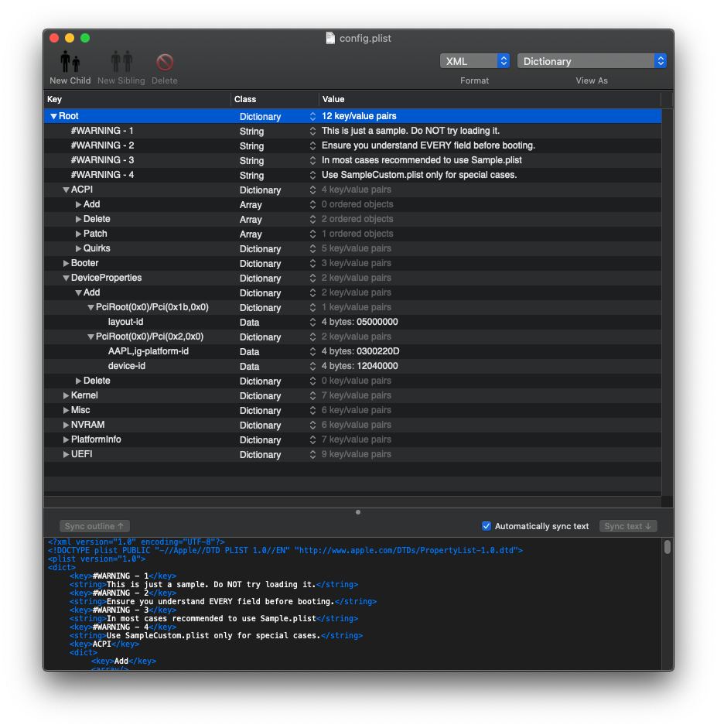Screen dimensions: 717x728
Task: Expand the ACPI Add array
Action: point(78,205)
